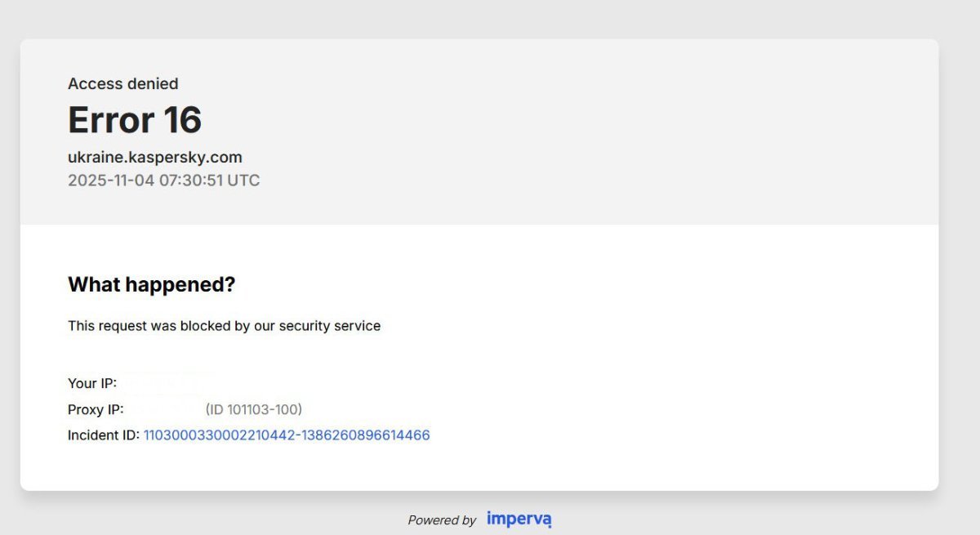980x535 pixels.
Task: Click the "Access denied" text
Action: tap(123, 83)
